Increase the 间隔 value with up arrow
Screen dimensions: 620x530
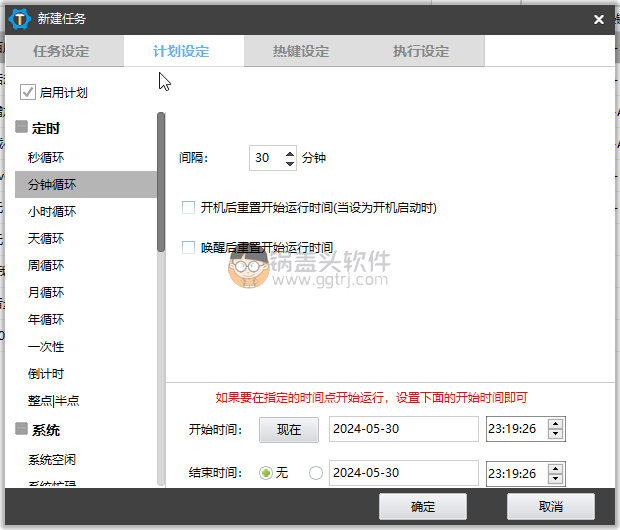point(290,154)
